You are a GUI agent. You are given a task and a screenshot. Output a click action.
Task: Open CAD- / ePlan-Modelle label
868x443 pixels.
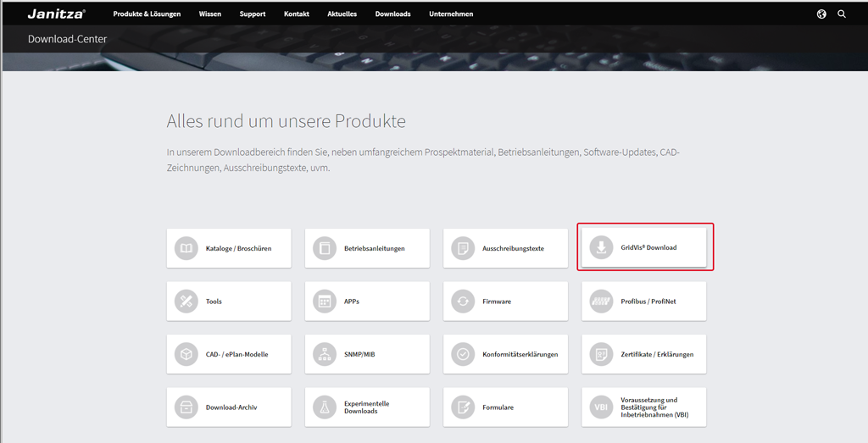coord(237,354)
